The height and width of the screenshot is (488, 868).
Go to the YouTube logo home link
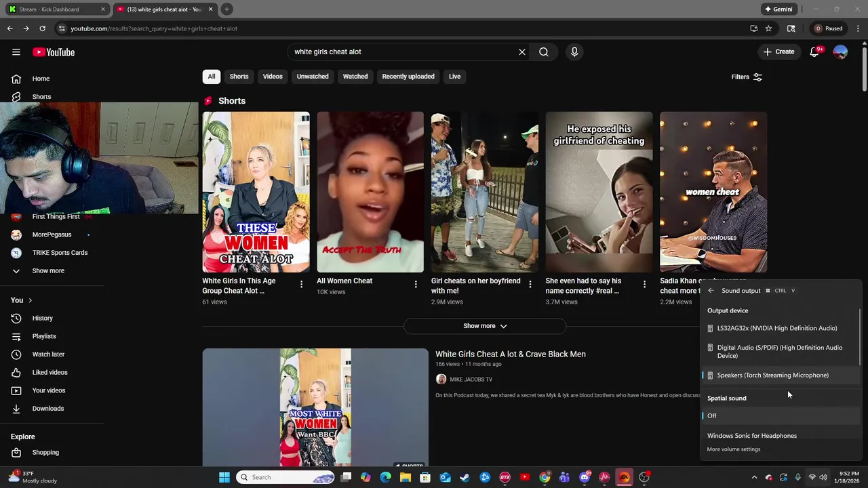click(x=54, y=52)
